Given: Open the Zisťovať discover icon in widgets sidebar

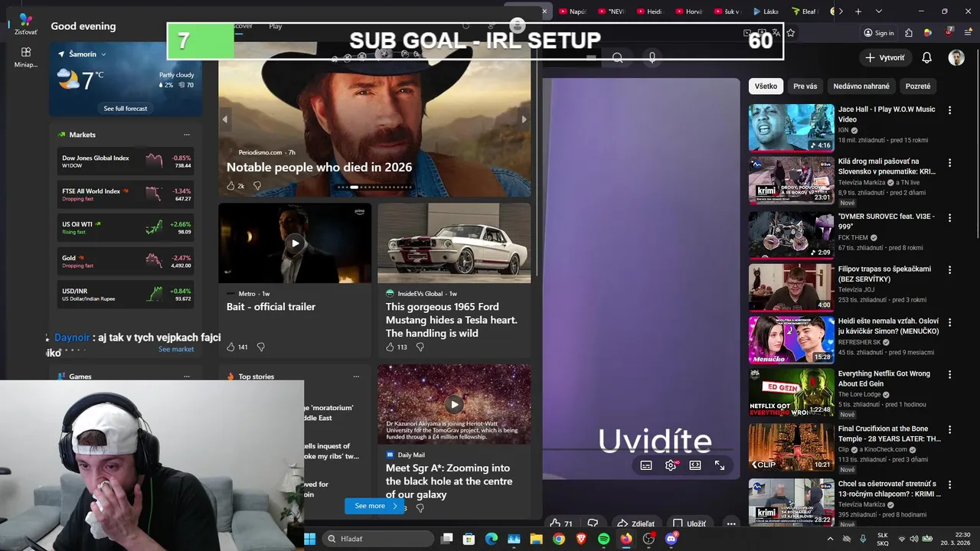Looking at the screenshot, I should click(x=26, y=24).
